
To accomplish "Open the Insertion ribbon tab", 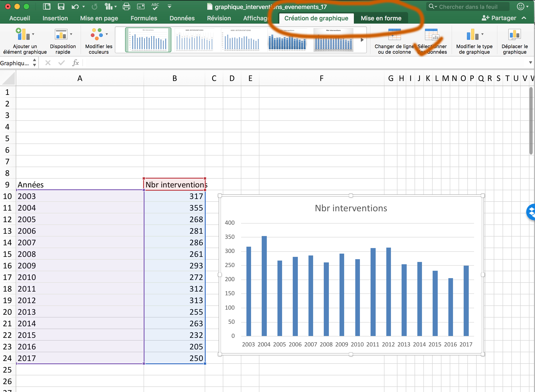I will pos(55,18).
